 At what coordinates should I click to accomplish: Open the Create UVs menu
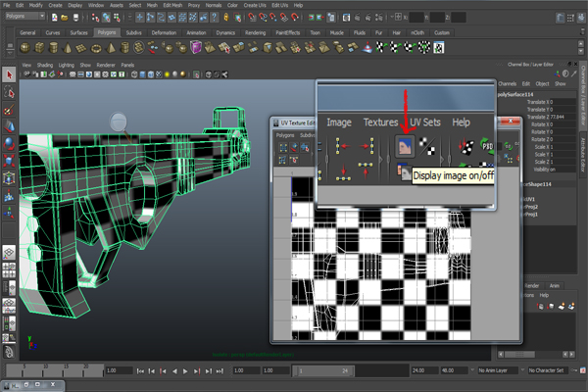pos(255,5)
